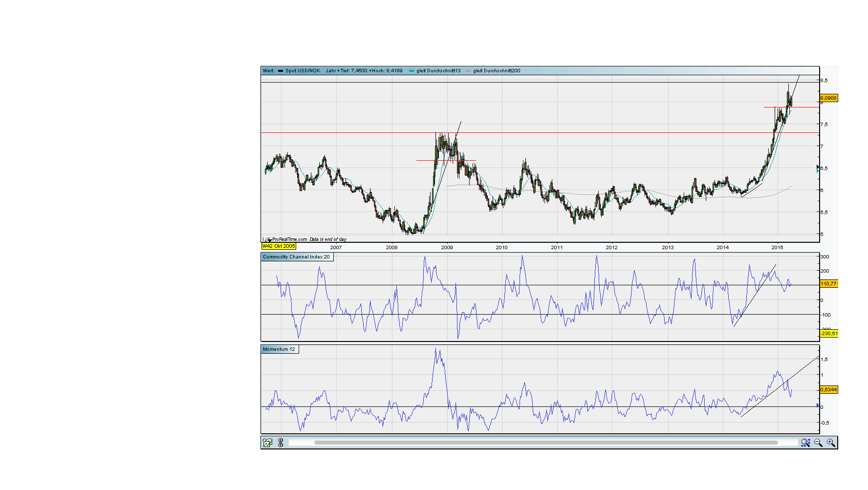Click the '2008' year label on time axis
The image size is (868, 490).
(x=391, y=247)
